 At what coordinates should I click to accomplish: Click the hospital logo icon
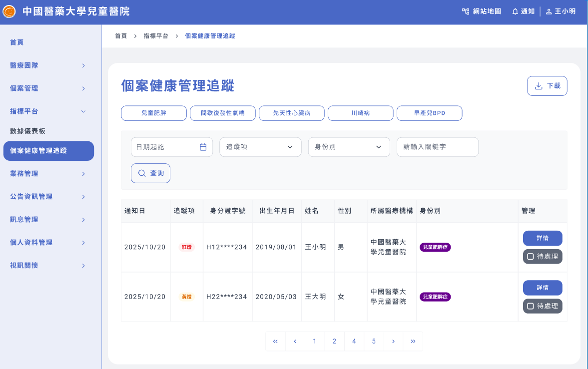pos(9,11)
